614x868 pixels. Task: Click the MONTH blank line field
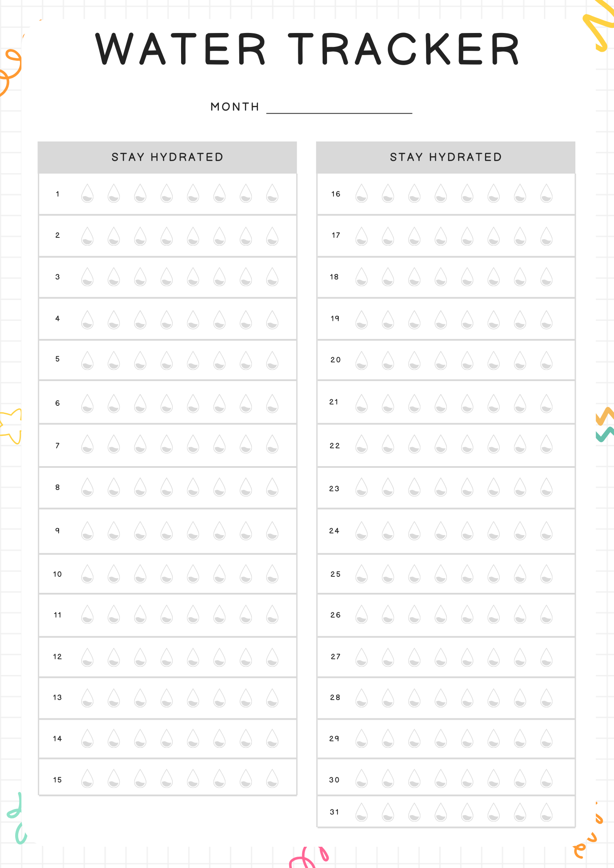pyautogui.click(x=339, y=108)
